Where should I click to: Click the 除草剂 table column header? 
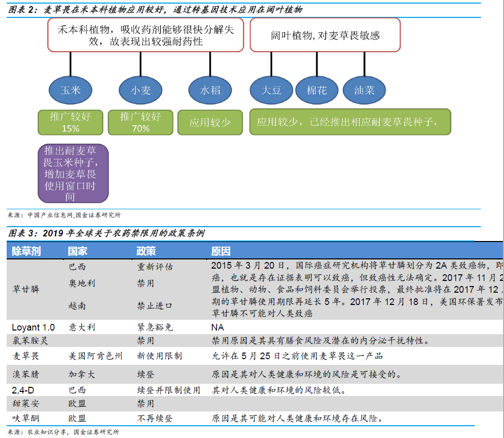pyautogui.click(x=26, y=251)
